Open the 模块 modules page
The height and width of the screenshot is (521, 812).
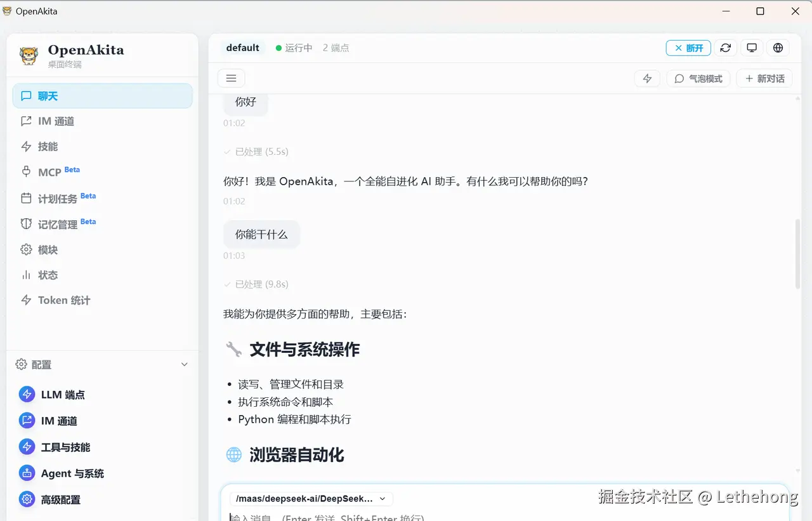pos(102,249)
